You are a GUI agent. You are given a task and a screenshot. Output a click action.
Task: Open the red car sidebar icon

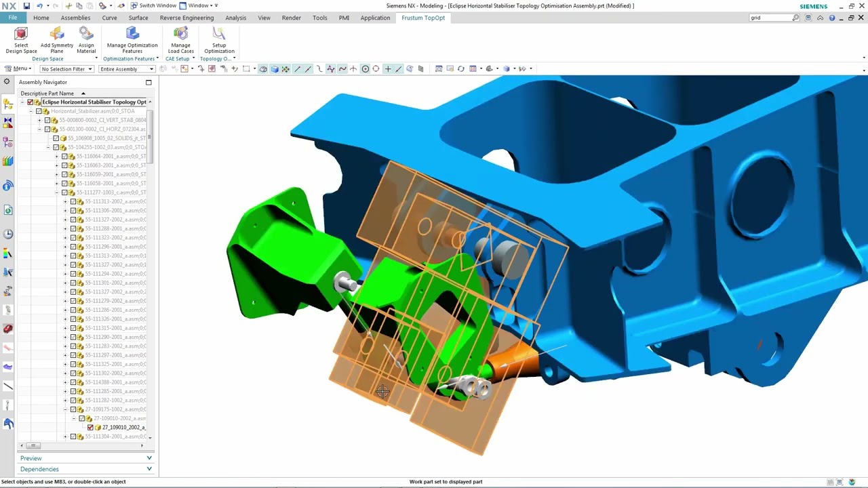coord(8,329)
